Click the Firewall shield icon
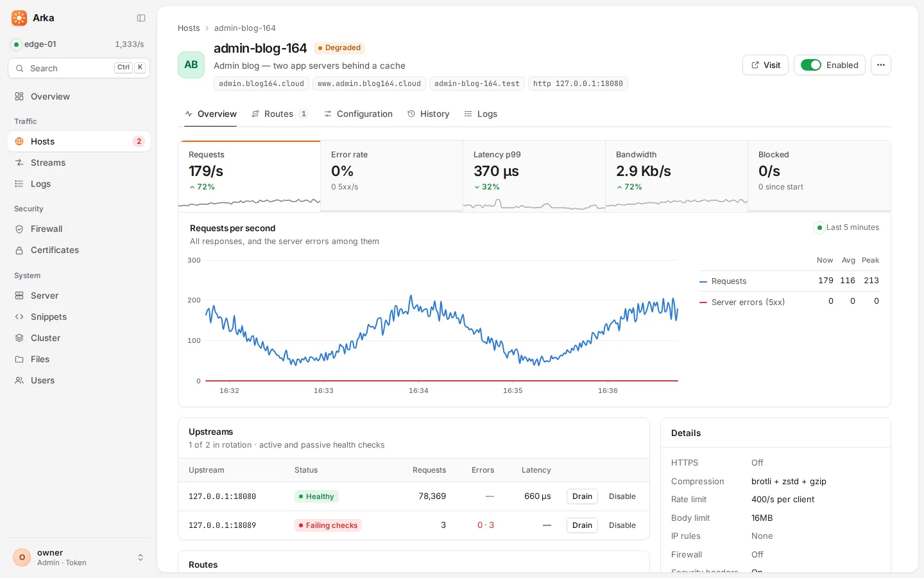 click(19, 229)
